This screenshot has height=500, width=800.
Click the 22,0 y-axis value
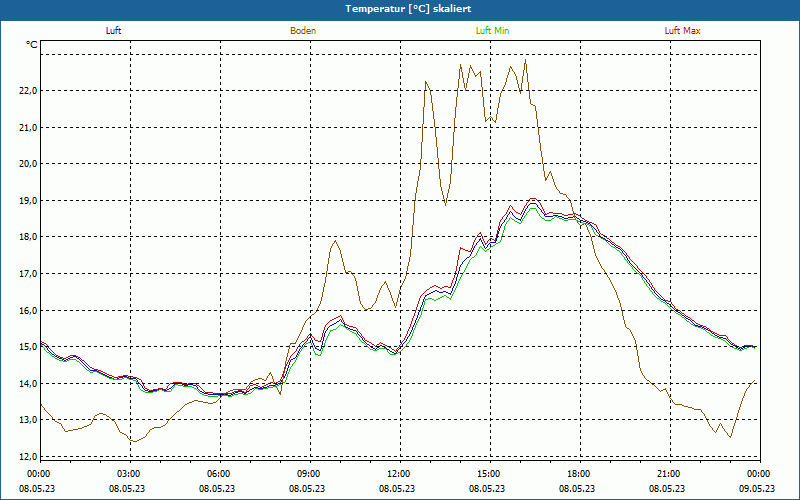(x=29, y=91)
